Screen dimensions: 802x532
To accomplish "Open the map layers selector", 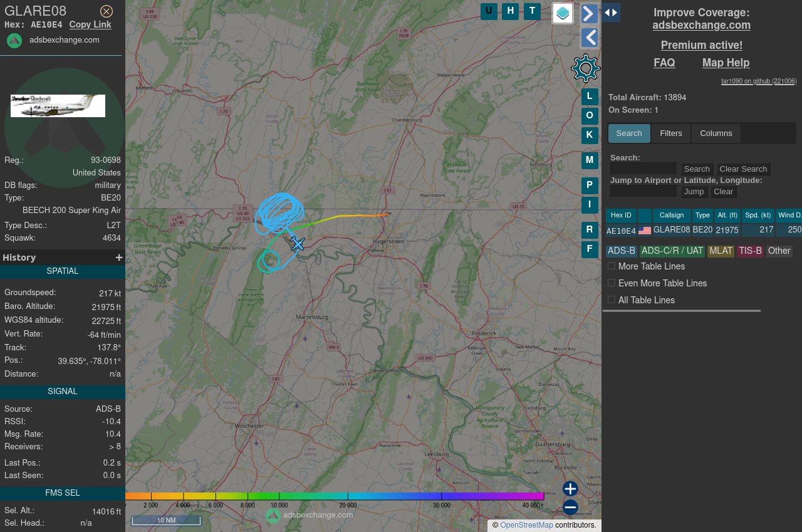I will coord(563,13).
